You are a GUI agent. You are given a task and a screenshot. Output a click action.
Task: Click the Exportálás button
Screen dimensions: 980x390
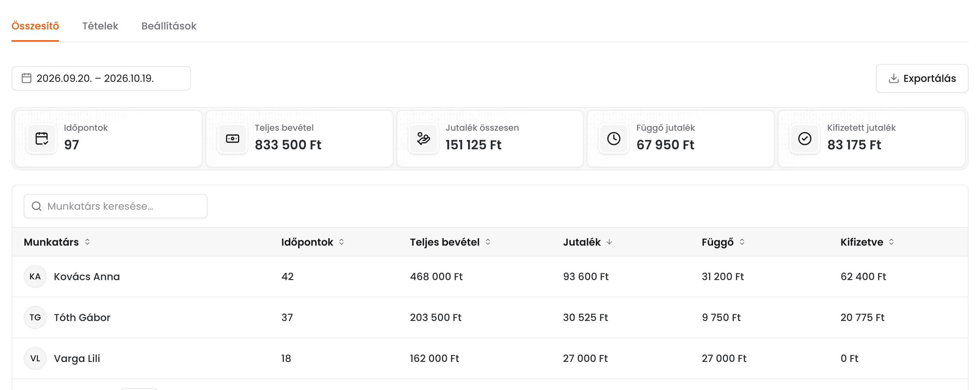click(922, 78)
